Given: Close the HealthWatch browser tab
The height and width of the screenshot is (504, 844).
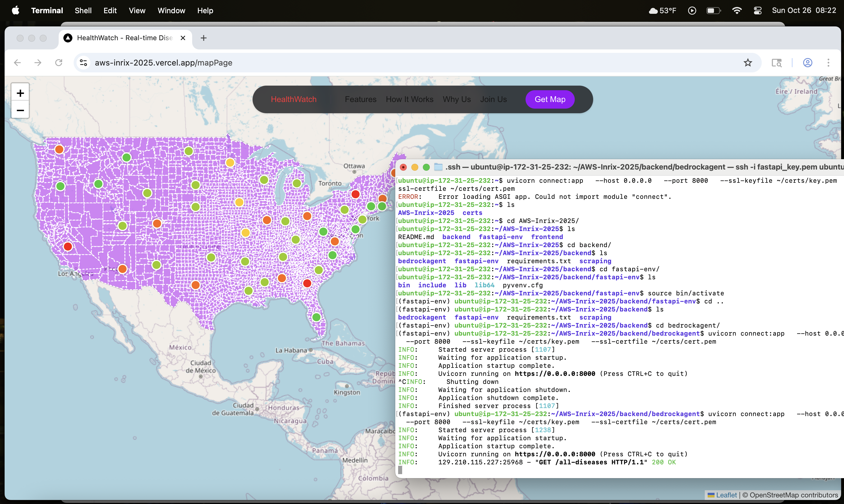Looking at the screenshot, I should [183, 38].
